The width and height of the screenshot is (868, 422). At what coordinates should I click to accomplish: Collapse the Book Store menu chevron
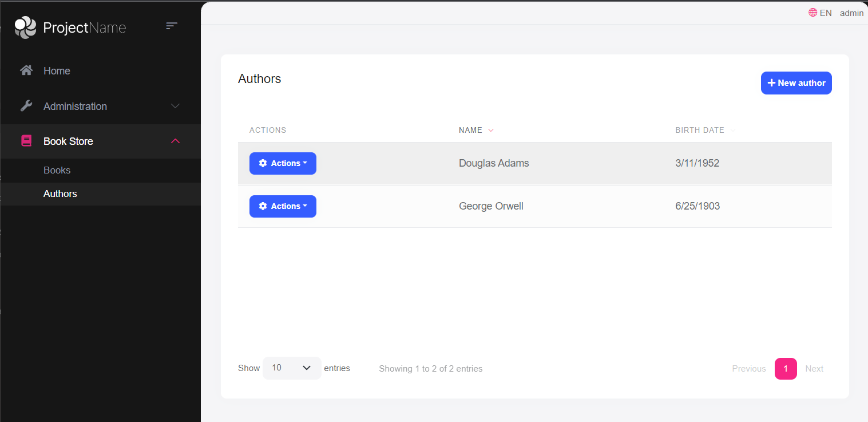[x=176, y=141]
